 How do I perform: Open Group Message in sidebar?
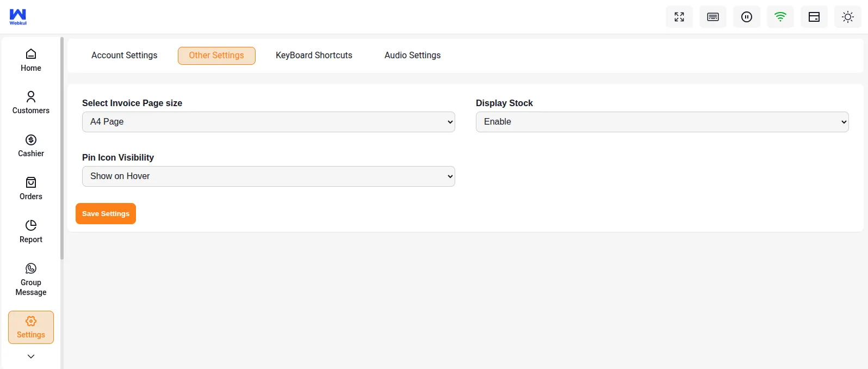[31, 280]
